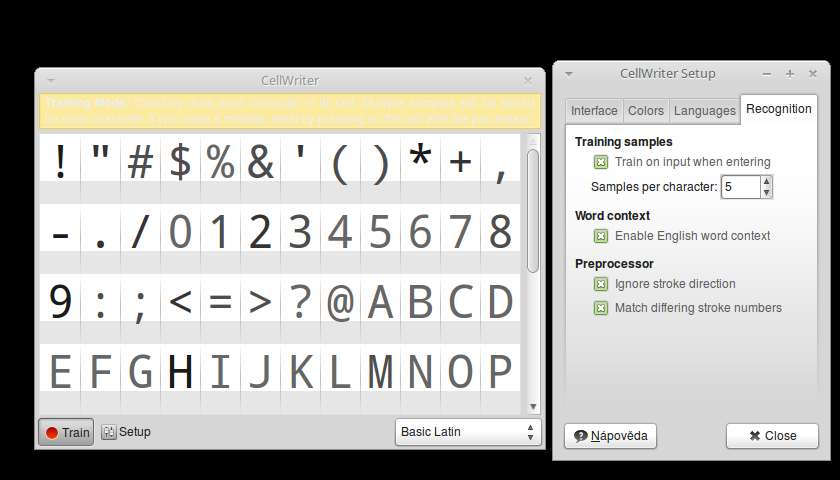
Task: Switch to the Interface tab
Action: click(594, 111)
